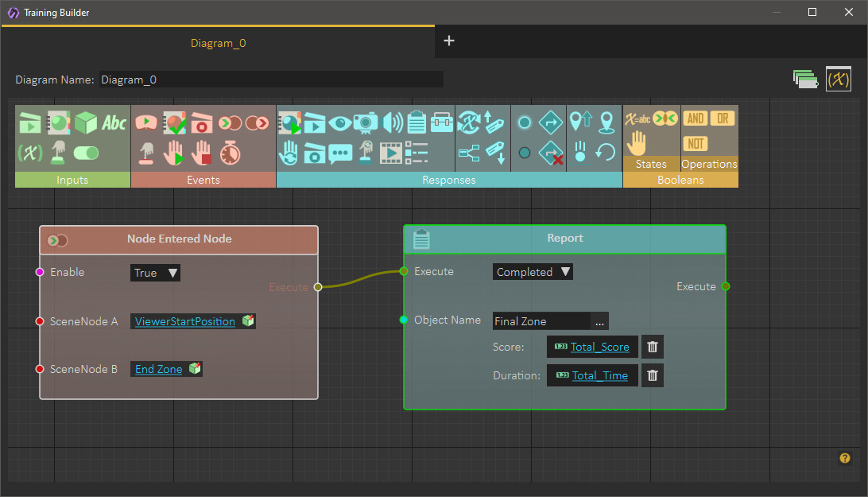Select the glowing circle highlight-on icon
Screen dimensions: 868x497
[525, 122]
